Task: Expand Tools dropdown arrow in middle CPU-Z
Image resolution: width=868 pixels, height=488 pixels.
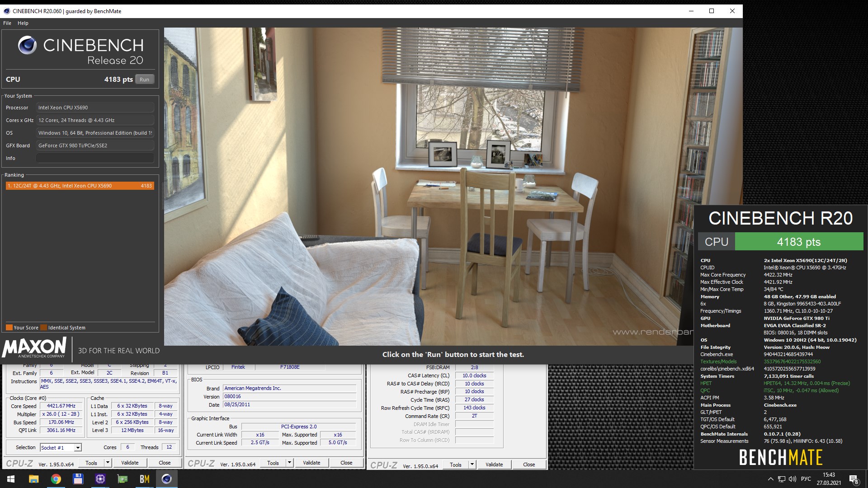Action: tap(289, 463)
